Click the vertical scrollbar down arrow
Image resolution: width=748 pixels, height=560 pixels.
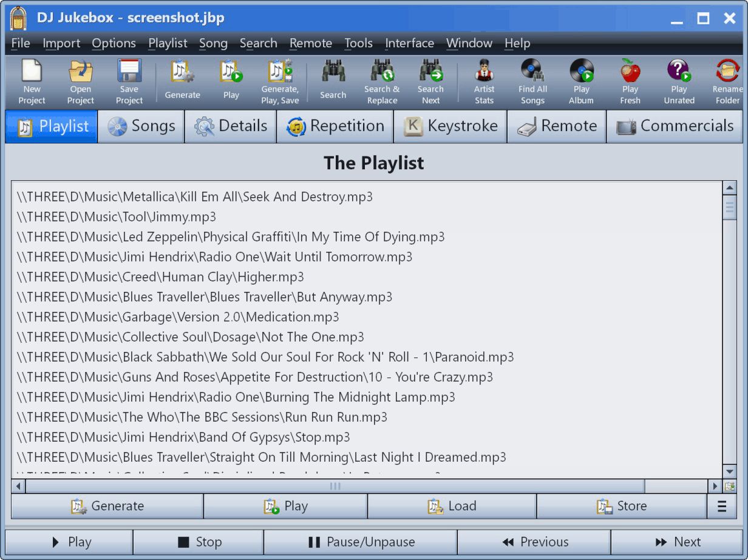[x=730, y=472]
